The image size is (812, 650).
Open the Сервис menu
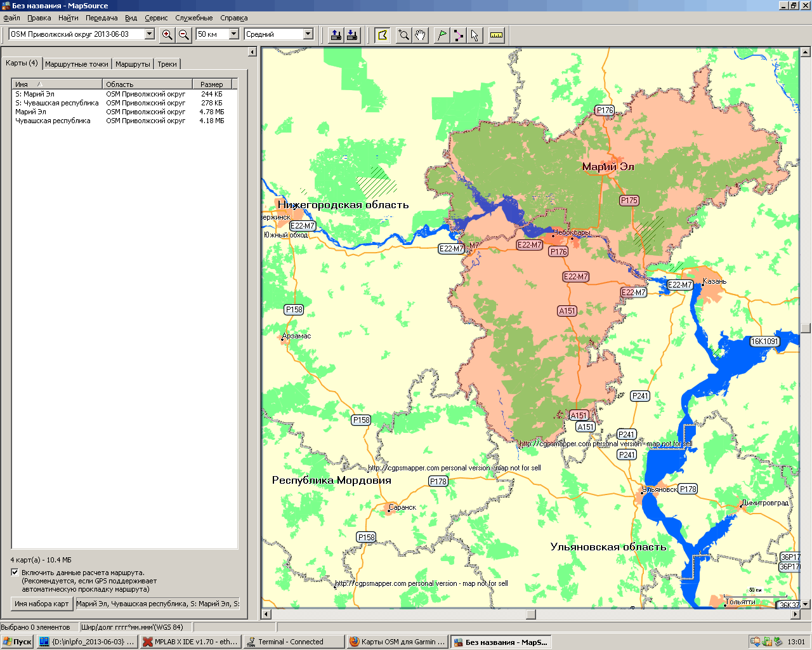coord(156,18)
